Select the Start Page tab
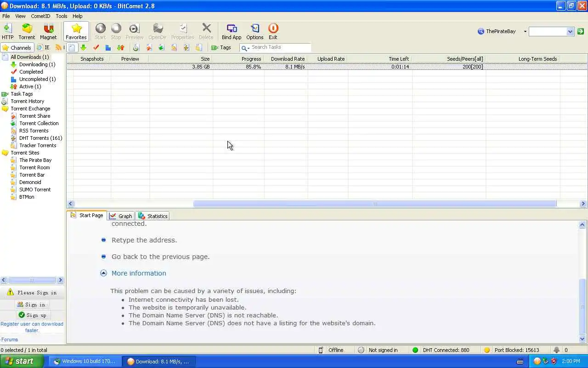The height and width of the screenshot is (368, 588). 87,215
